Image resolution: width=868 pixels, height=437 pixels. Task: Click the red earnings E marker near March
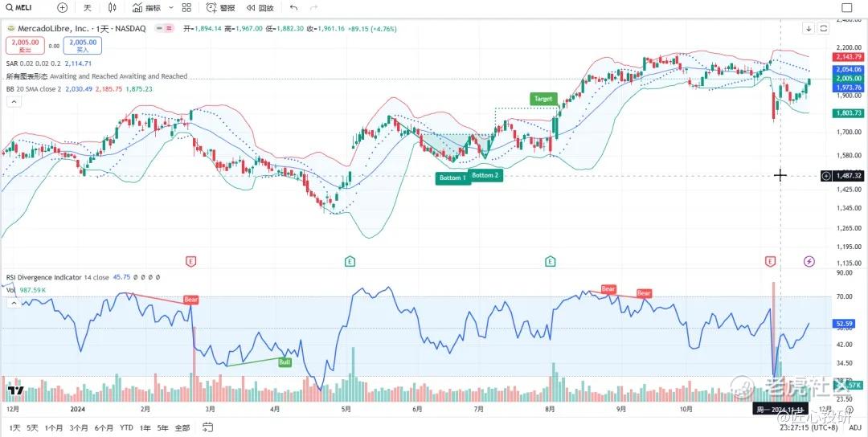click(191, 261)
